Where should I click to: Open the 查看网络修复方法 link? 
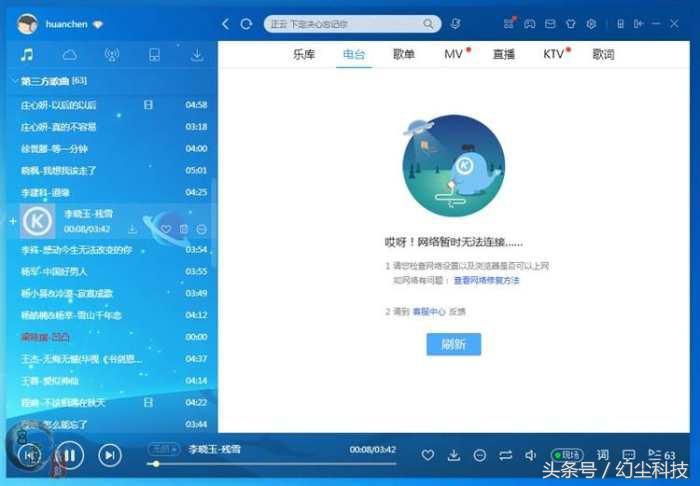tap(487, 281)
